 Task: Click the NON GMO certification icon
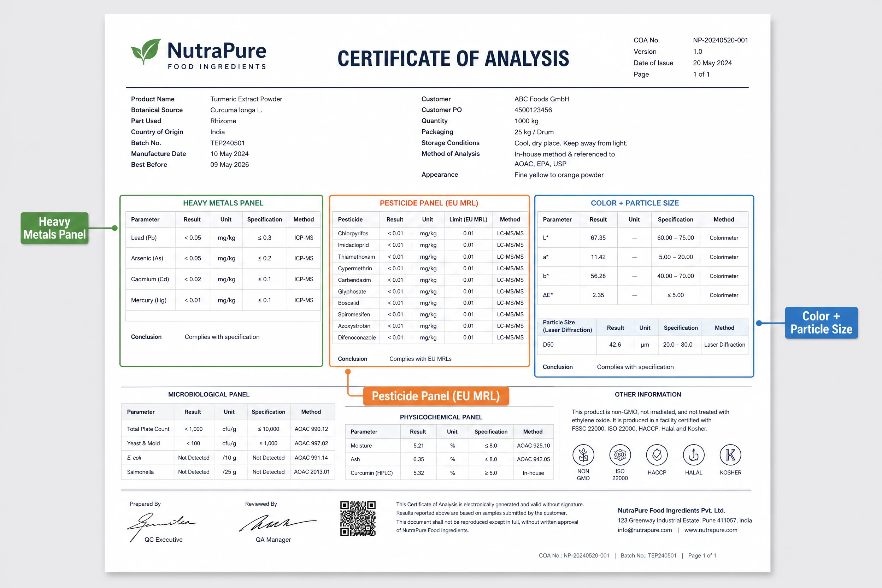[x=583, y=455]
